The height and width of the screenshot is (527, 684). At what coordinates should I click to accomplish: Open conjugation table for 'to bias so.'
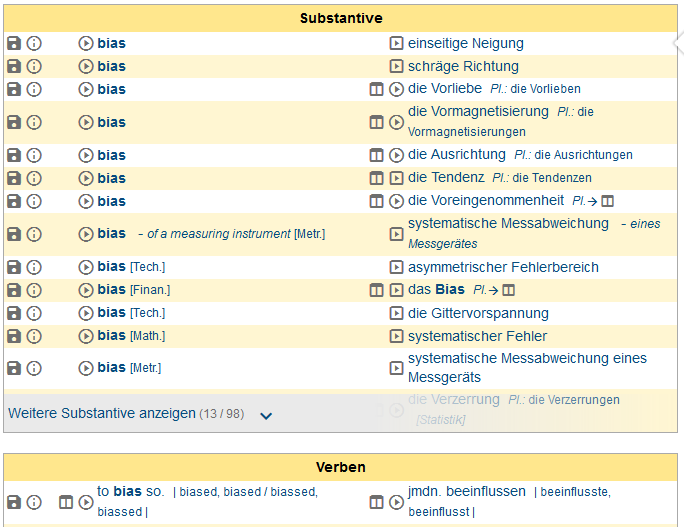(66, 502)
